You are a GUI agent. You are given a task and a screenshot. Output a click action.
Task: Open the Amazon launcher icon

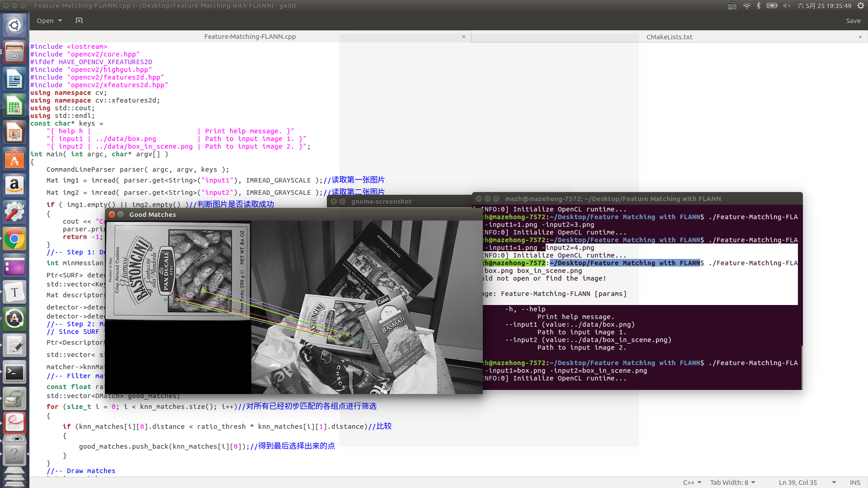pos(14,185)
